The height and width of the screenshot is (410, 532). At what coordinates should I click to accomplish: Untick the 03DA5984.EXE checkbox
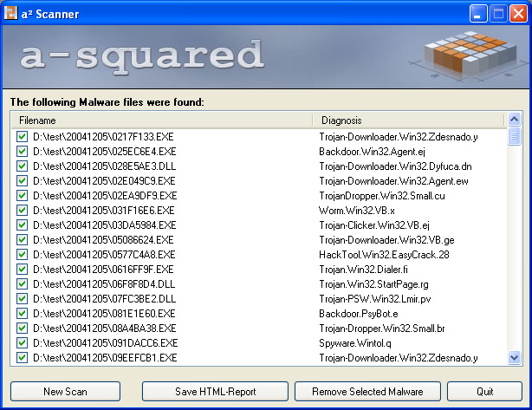[x=22, y=225]
